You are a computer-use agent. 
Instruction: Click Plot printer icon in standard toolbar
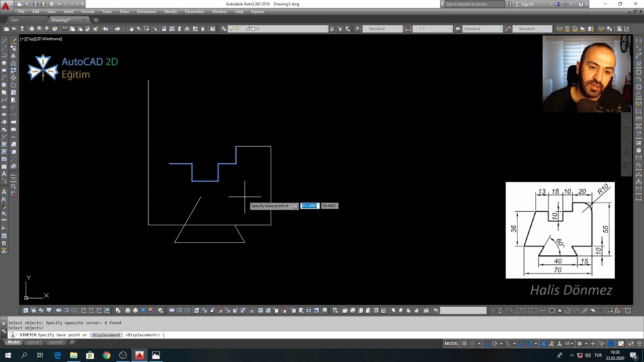32,29
